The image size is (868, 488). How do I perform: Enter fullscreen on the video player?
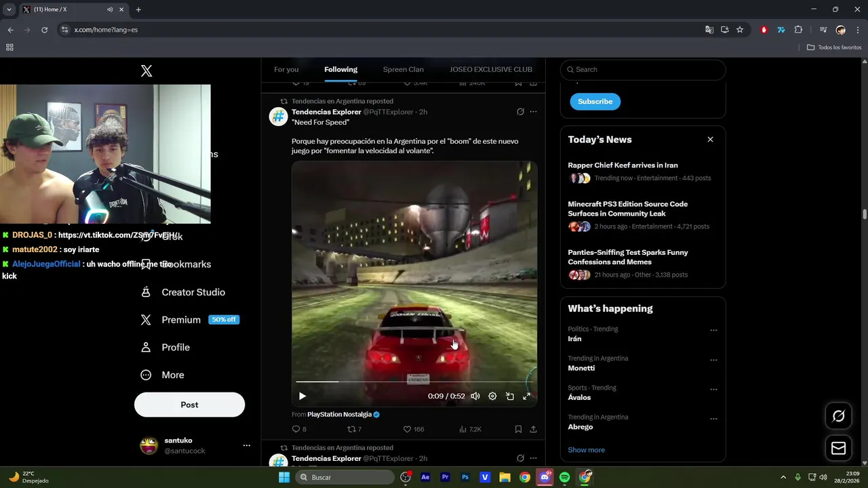click(526, 396)
